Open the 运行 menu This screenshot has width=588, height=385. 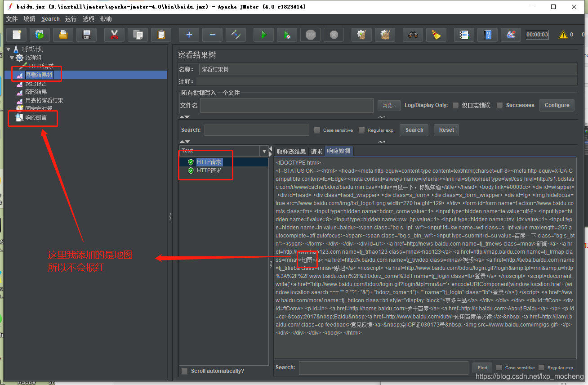point(71,19)
